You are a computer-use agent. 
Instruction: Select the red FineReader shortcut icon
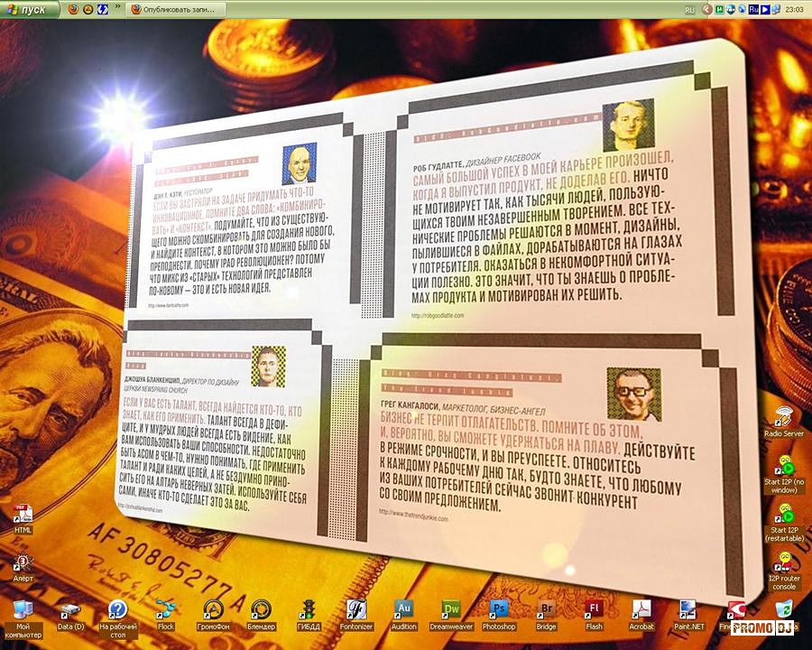coord(736,610)
